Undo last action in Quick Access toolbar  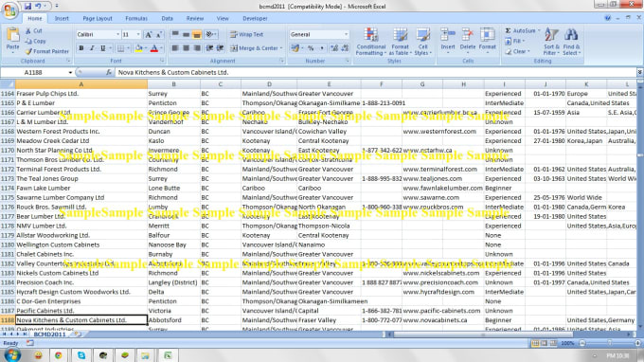coord(38,7)
